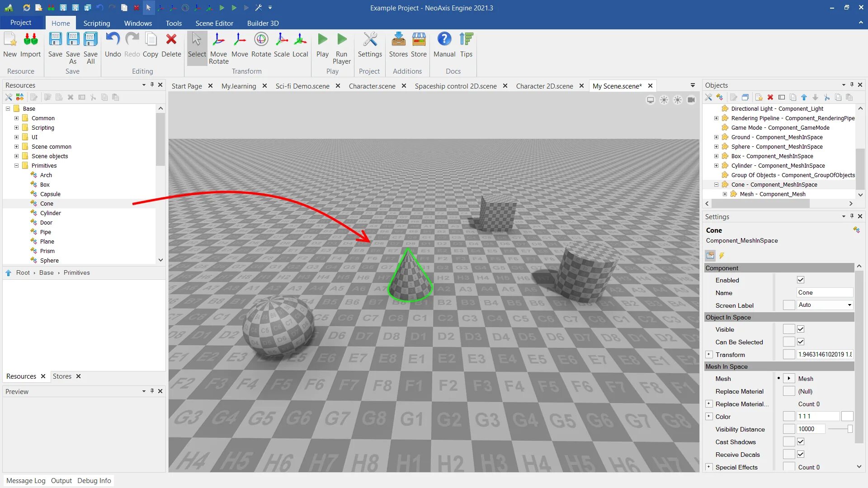868x488 pixels.
Task: Switch to the Scene Editor ribbon tab
Action: click(214, 23)
